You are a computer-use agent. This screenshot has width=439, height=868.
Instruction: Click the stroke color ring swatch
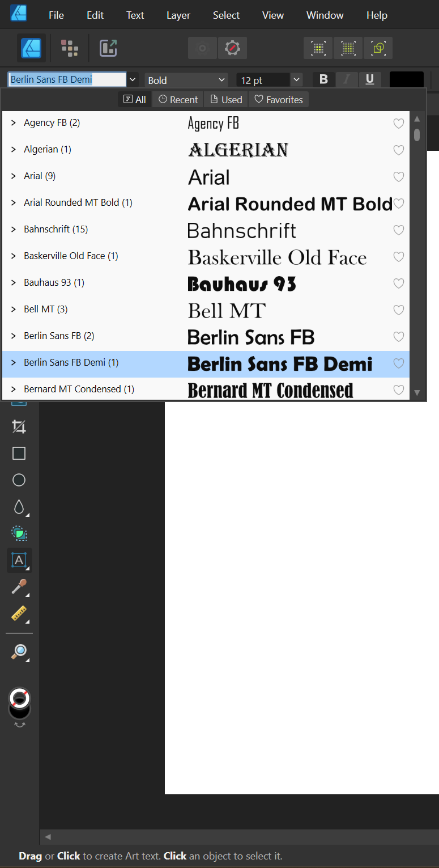[20, 697]
